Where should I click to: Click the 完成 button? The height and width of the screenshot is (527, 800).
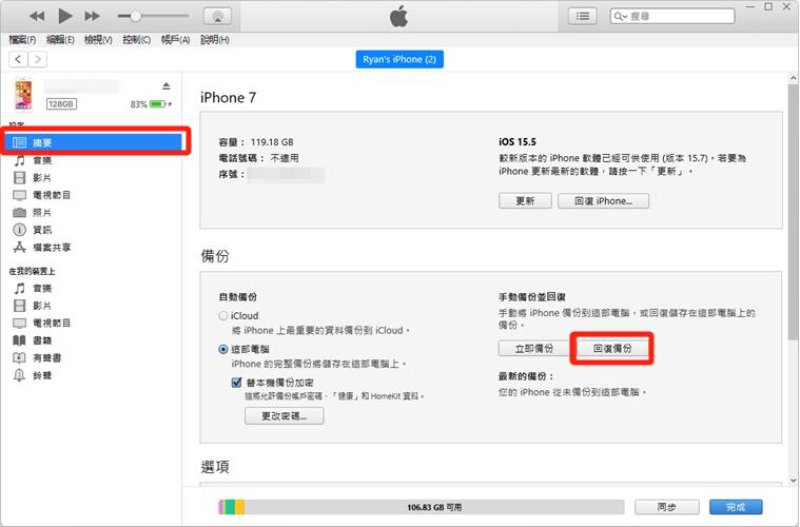click(736, 507)
